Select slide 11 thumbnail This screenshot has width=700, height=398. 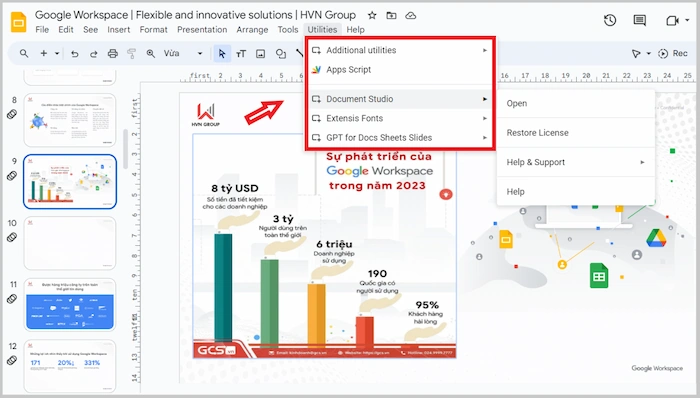tap(70, 305)
